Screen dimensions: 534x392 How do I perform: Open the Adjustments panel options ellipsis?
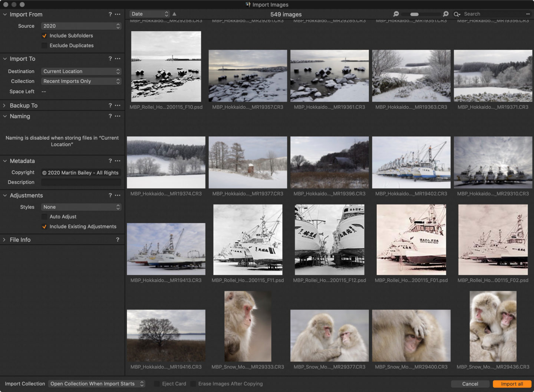(118, 195)
